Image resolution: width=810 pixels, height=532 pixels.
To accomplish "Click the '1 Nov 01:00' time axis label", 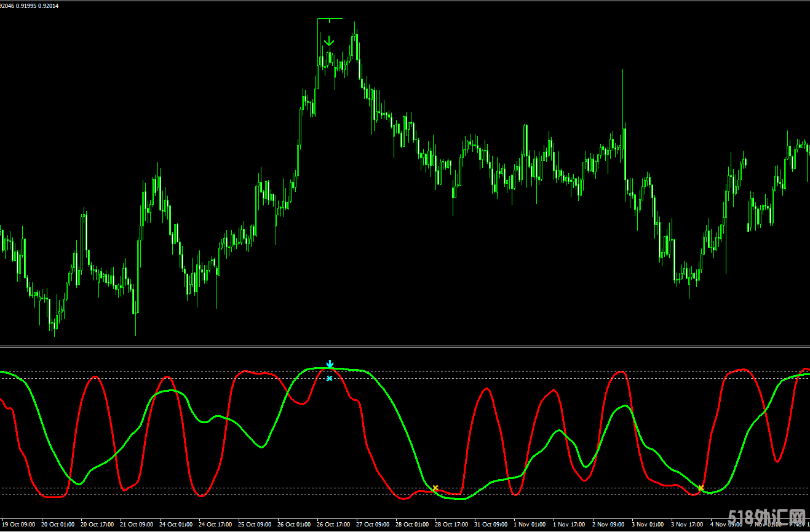I will coord(530,525).
